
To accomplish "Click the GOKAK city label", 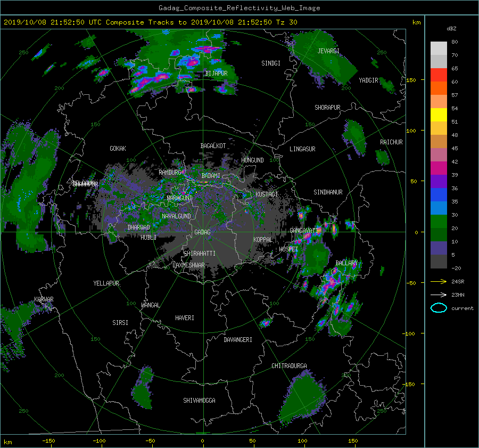I will (118, 149).
